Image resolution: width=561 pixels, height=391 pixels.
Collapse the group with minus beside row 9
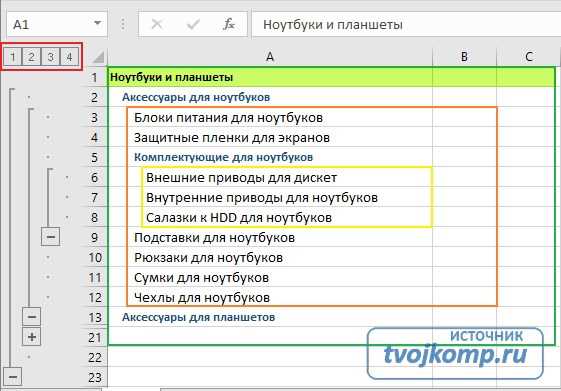point(50,237)
